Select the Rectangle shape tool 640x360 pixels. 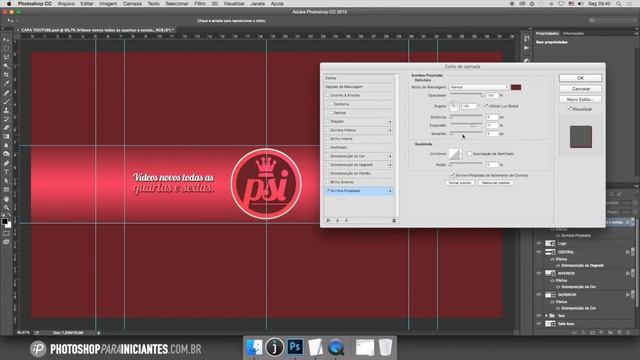click(x=6, y=190)
